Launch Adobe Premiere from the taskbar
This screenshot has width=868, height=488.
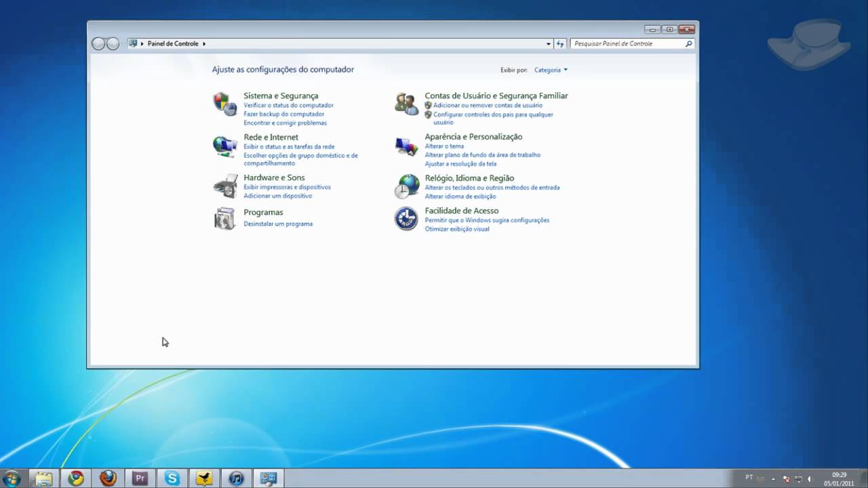click(140, 479)
